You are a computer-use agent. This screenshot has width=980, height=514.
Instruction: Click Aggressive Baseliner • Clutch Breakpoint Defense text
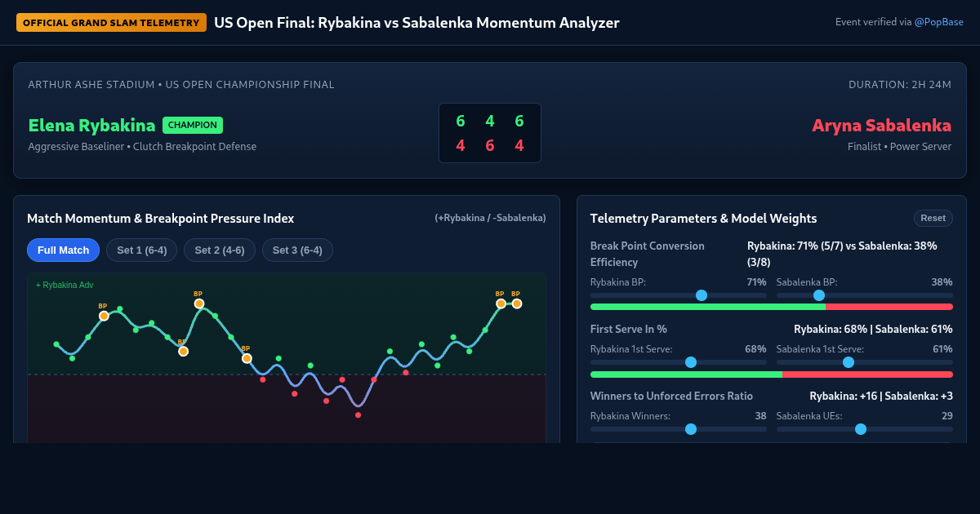pos(142,147)
